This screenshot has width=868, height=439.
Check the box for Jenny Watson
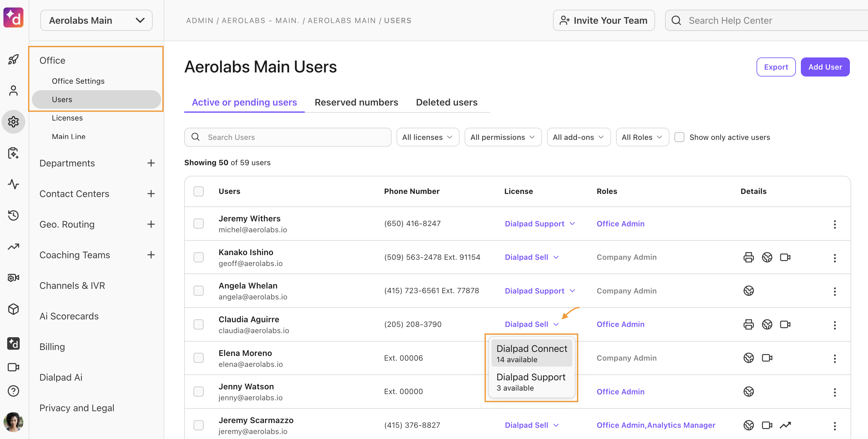point(199,391)
